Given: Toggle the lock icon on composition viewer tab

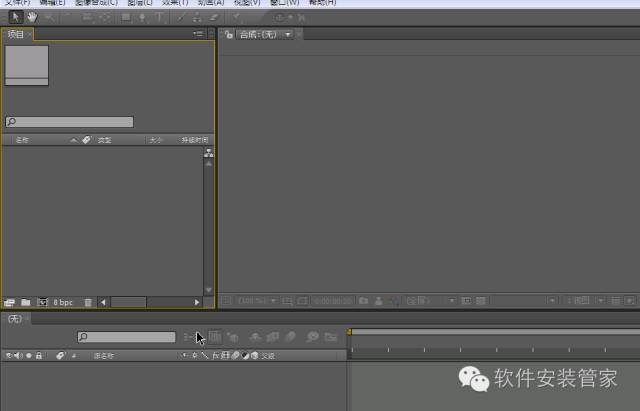Looking at the screenshot, I should (228, 34).
